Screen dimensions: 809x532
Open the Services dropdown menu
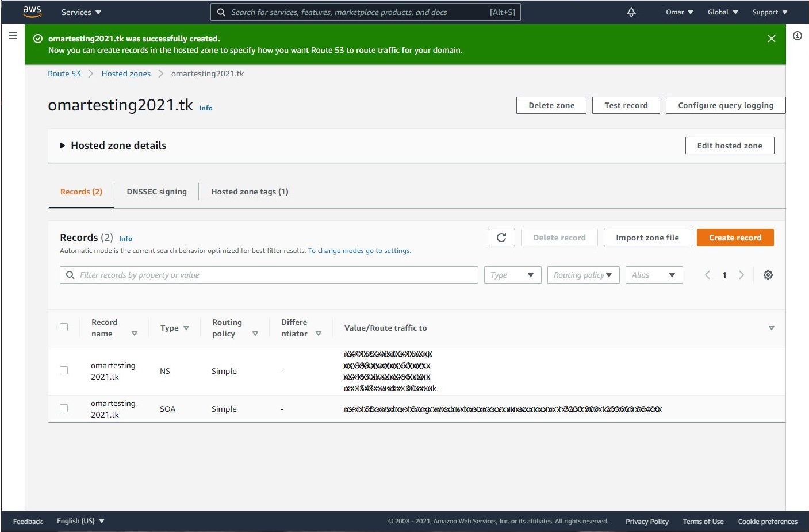[x=81, y=12]
